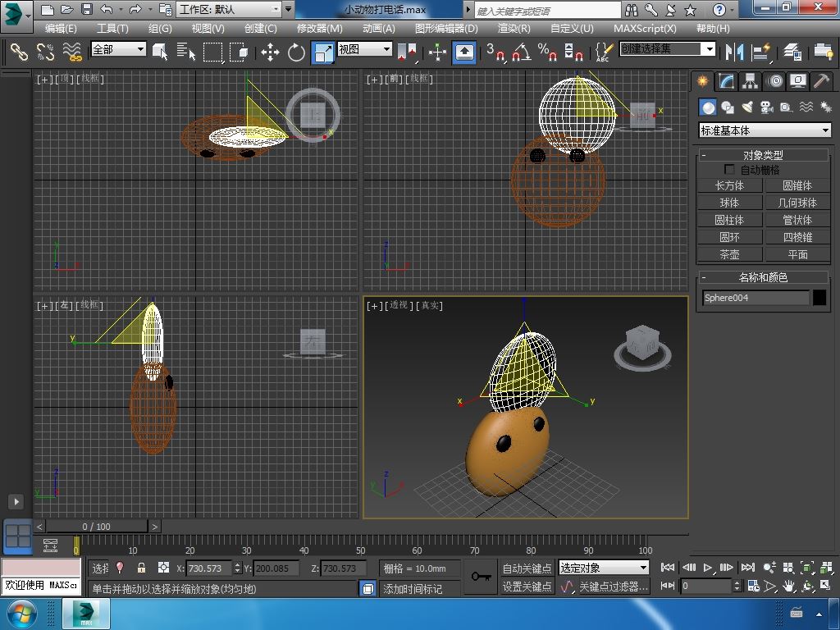Enable the 自动栅格 checkbox
This screenshot has width=840, height=630.
729,170
